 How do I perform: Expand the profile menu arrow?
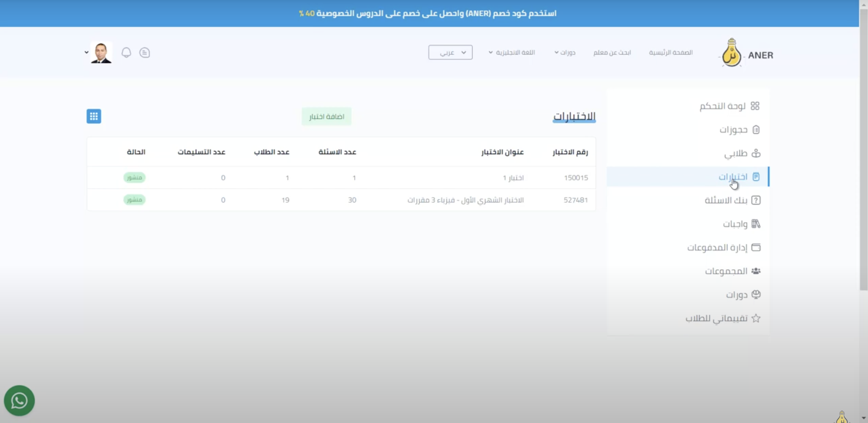86,52
